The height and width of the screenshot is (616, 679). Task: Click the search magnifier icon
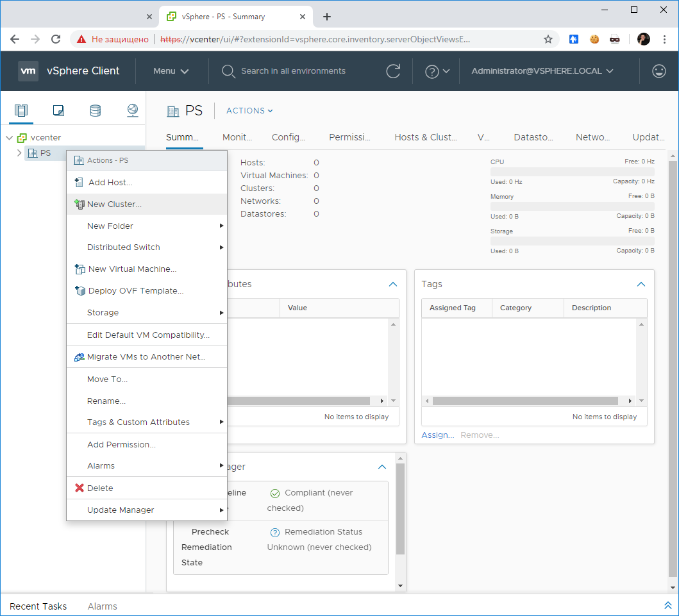click(x=228, y=71)
